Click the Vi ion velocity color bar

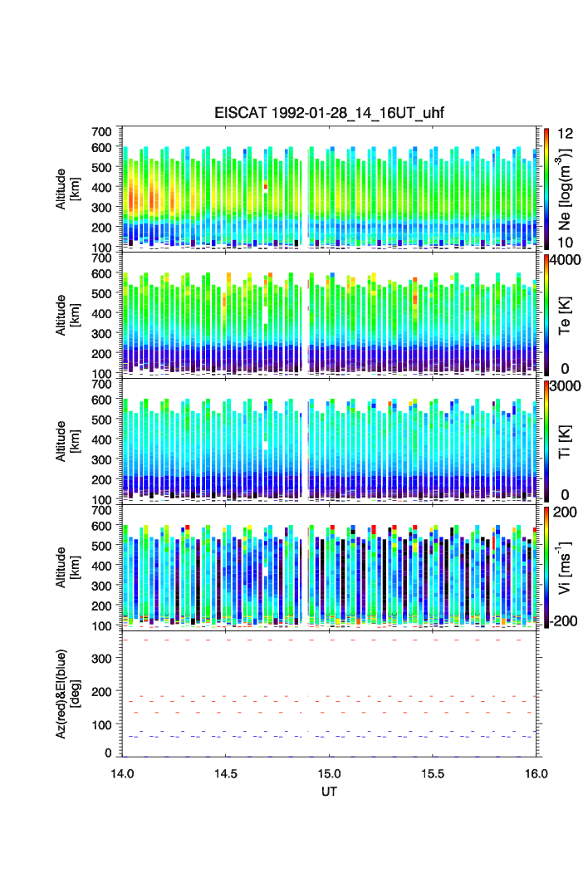pyautogui.click(x=546, y=567)
